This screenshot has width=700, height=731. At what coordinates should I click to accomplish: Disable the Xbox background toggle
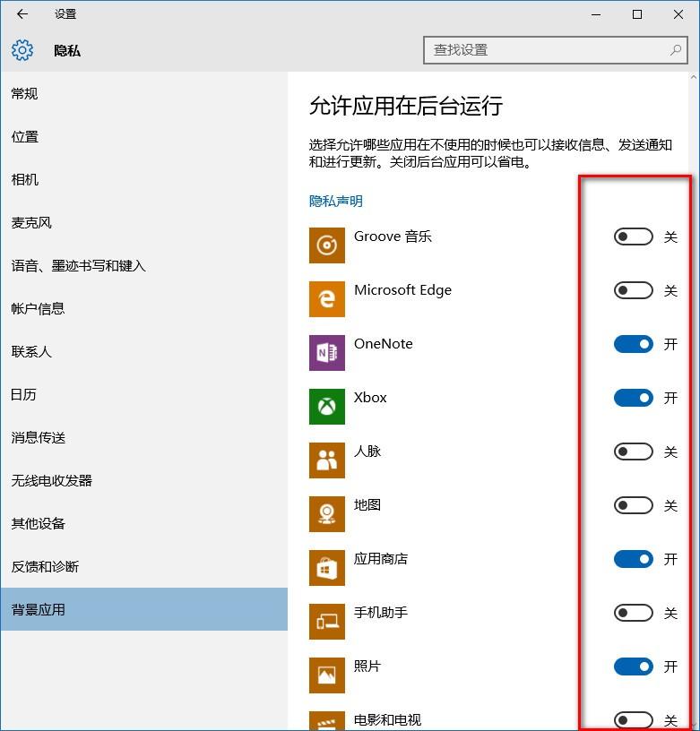coord(633,399)
